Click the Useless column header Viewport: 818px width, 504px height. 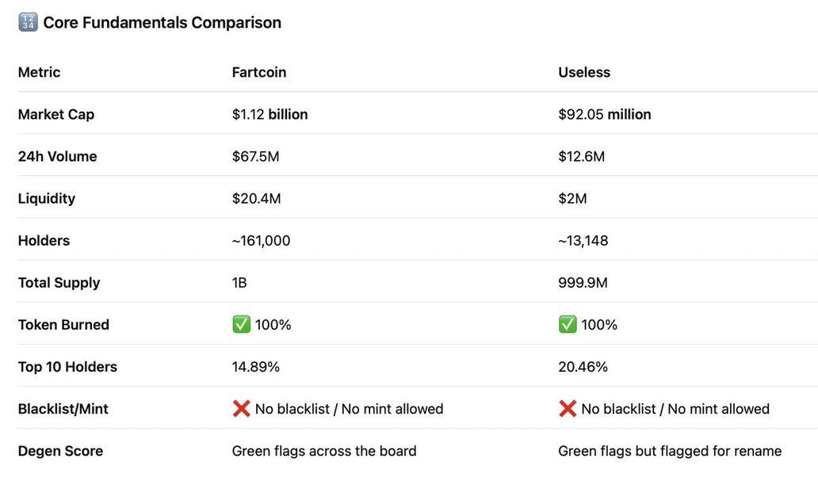(584, 72)
